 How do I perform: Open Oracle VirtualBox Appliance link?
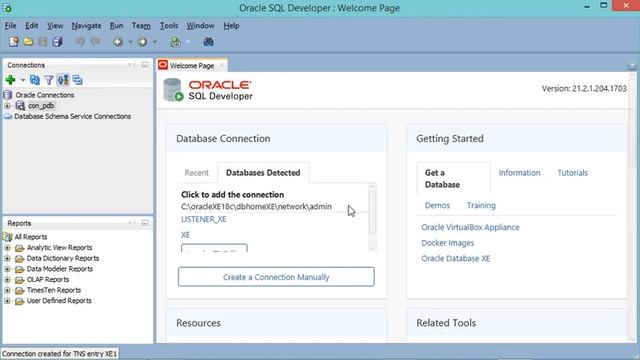pyautogui.click(x=470, y=227)
